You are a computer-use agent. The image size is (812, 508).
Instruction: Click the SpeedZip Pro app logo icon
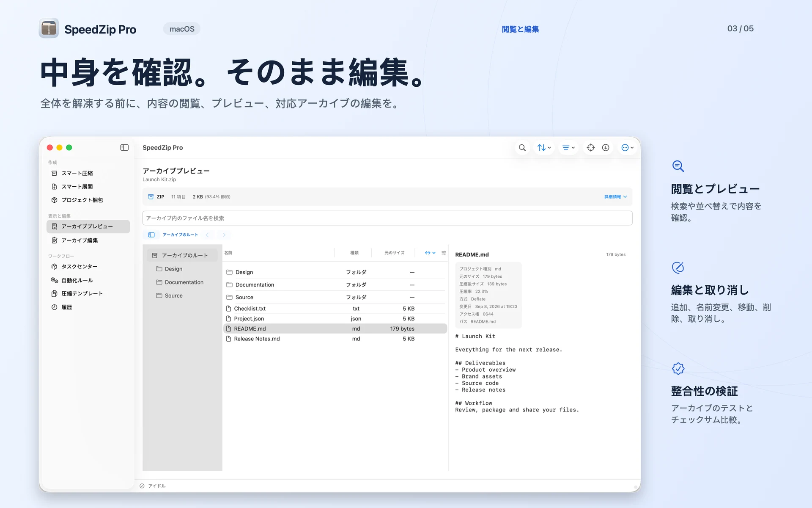coord(49,29)
